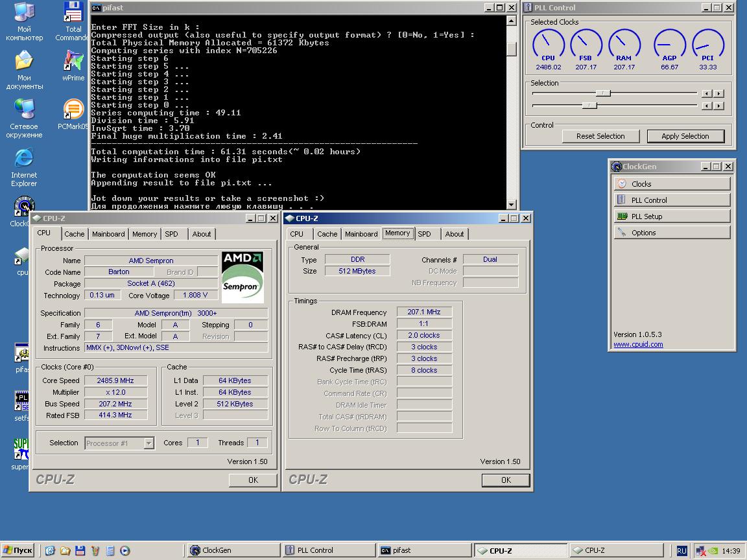Open Mainboard tab in right CPU-Z window
Image resolution: width=747 pixels, height=560 pixels.
click(361, 234)
